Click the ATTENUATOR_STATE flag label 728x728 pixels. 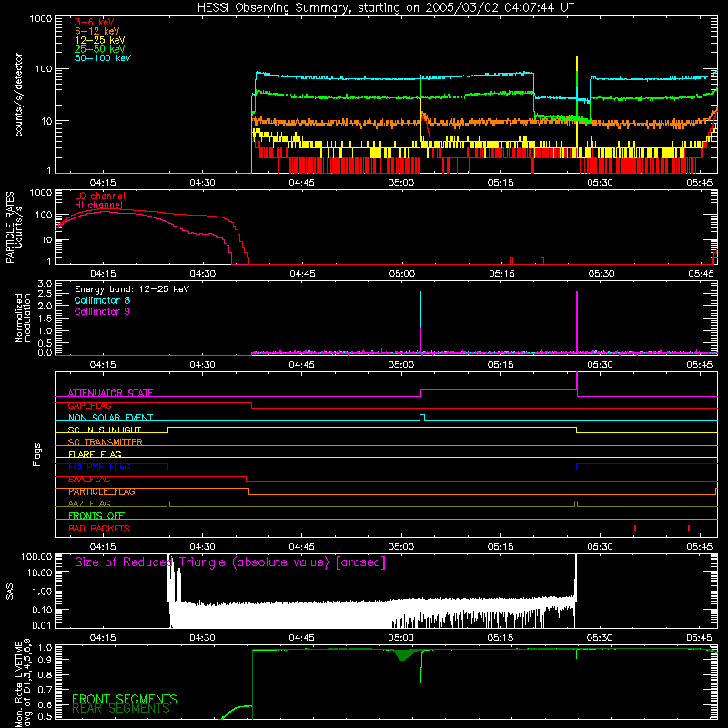click(x=110, y=393)
